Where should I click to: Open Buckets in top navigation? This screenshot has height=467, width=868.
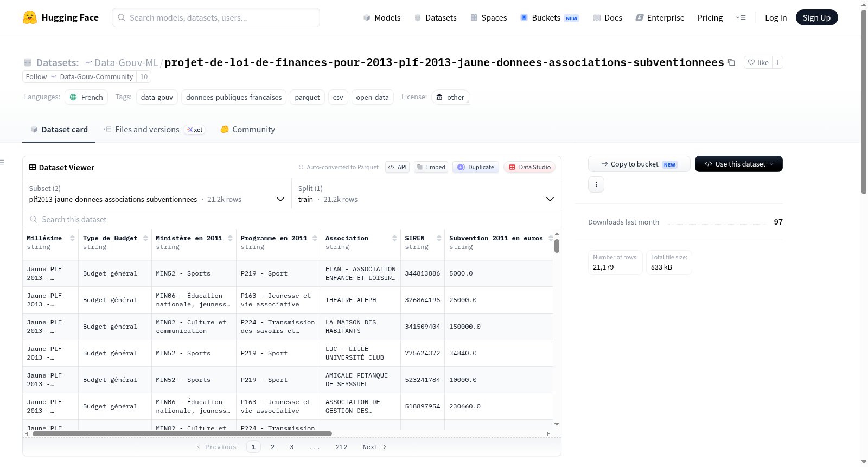550,17
